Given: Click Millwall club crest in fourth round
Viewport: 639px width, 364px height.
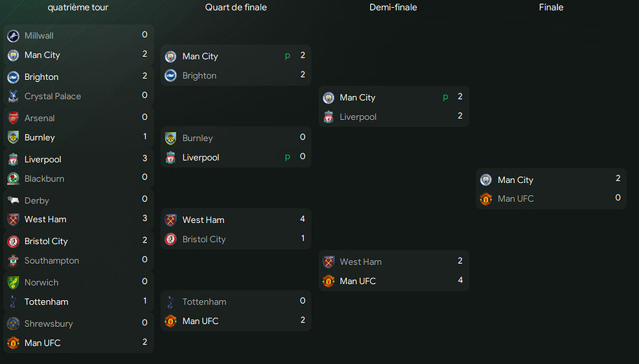Looking at the screenshot, I should click(x=13, y=36).
